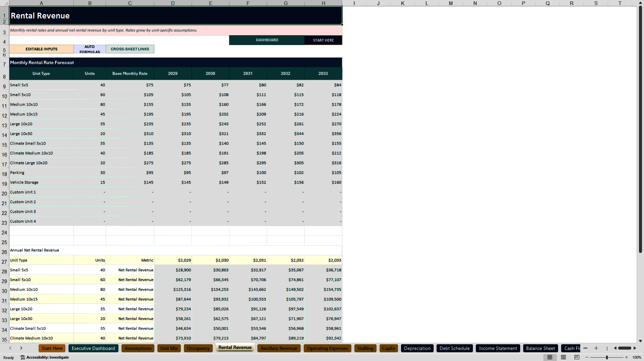644x361 pixels.
Task: Click Medium 10x10 2029 revenue $125,316
Action: pos(173,289)
